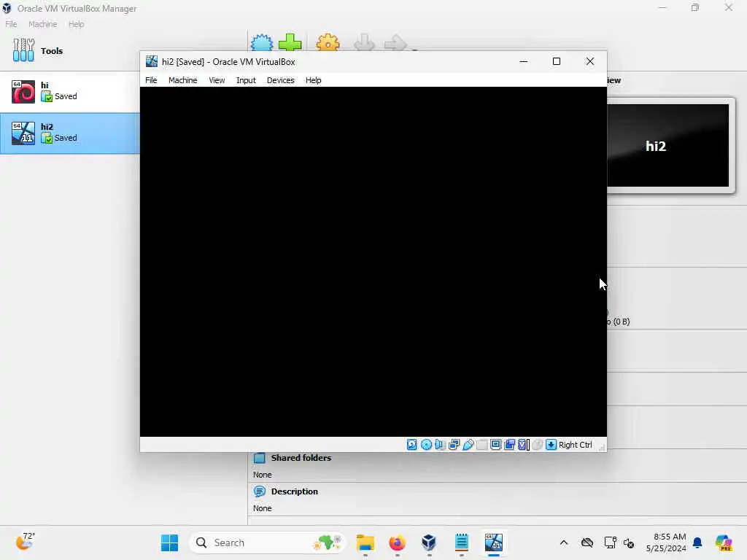Open the VirtualBox Manager taskbar icon
747x560 pixels.
click(429, 542)
